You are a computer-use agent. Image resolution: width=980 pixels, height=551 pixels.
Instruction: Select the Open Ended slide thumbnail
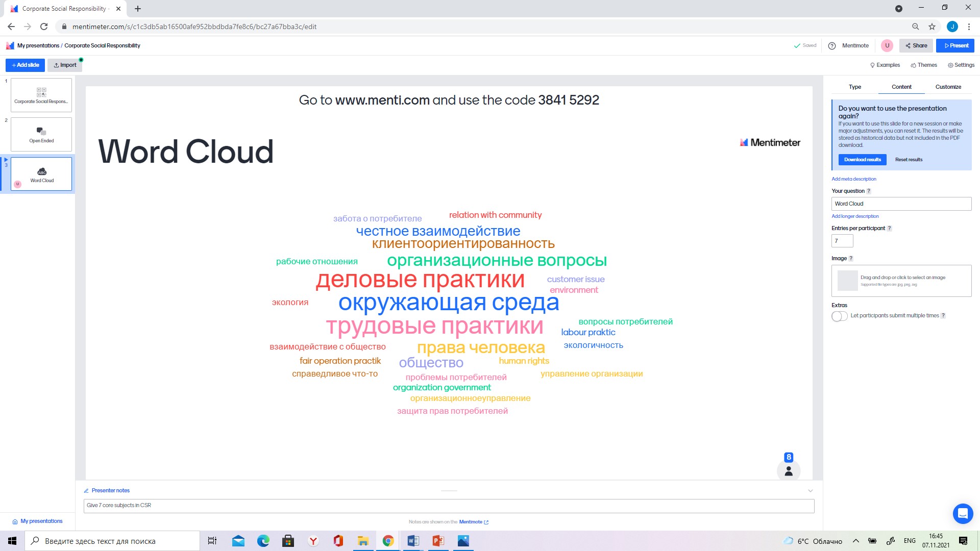tap(41, 134)
